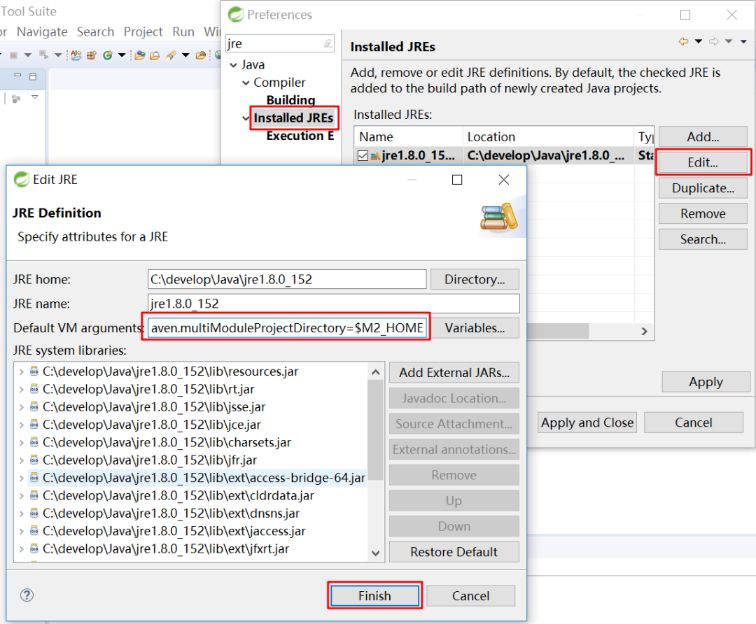Click the New Java Class green icon
The width and height of the screenshot is (756, 624).
[x=108, y=55]
